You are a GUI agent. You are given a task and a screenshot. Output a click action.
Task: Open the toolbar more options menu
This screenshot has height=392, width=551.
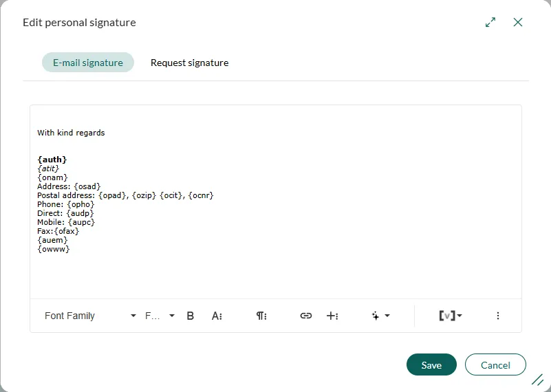498,316
